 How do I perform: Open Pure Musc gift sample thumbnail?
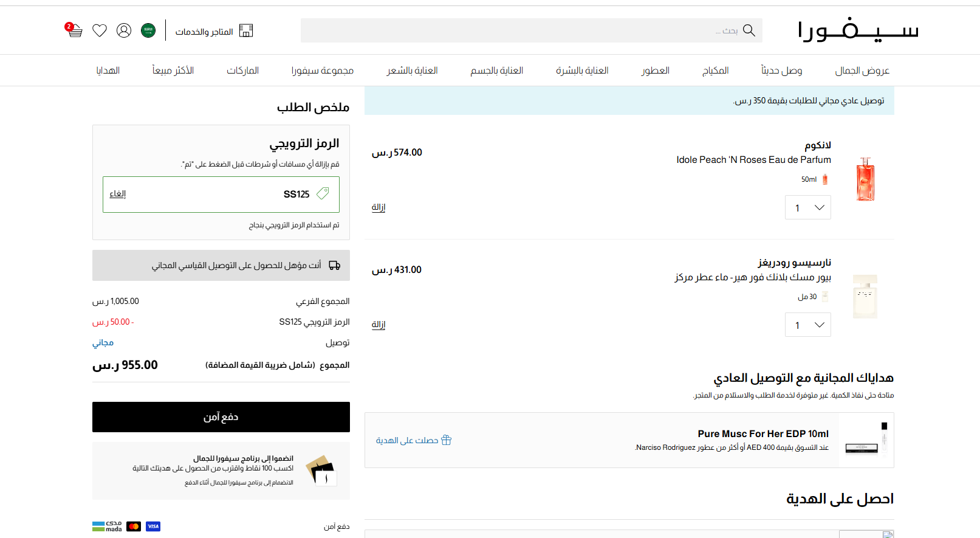[866, 440]
